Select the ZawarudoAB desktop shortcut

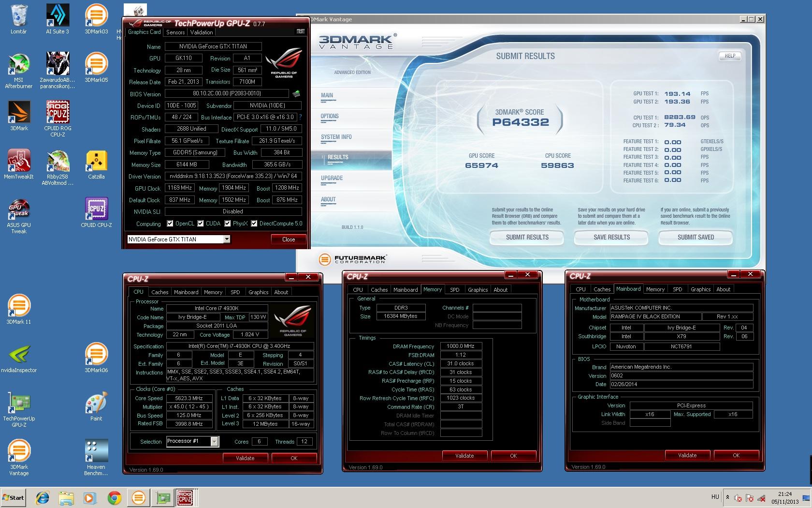[x=58, y=71]
